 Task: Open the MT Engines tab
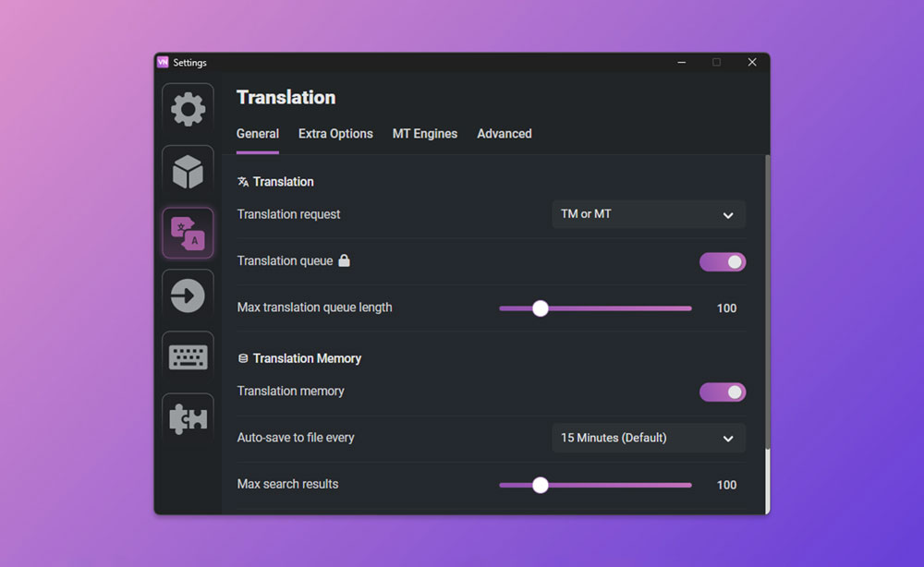point(424,134)
